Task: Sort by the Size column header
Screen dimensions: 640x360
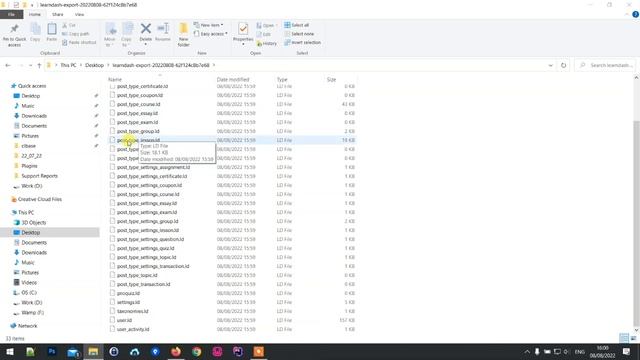Action: (x=331, y=79)
